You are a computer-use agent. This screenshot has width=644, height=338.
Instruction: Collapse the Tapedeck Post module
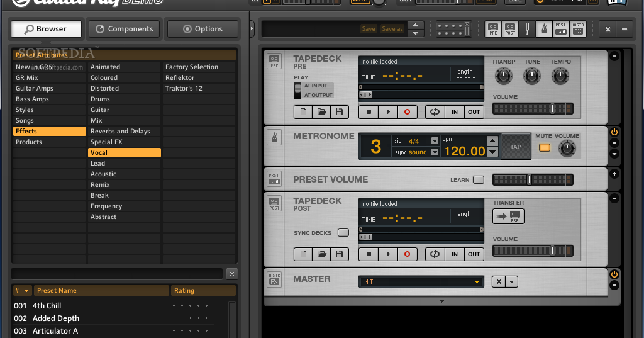pyautogui.click(x=614, y=198)
